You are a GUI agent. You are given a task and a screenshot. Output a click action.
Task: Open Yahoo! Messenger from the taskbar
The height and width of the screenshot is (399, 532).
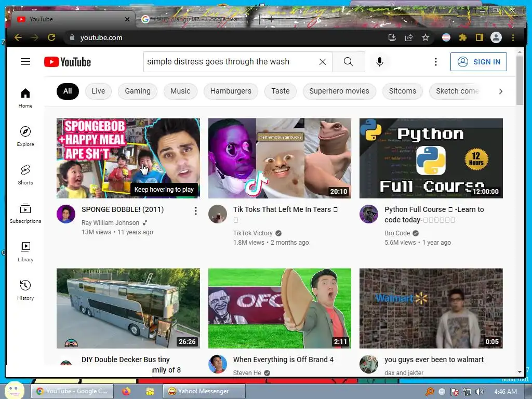[x=204, y=391]
